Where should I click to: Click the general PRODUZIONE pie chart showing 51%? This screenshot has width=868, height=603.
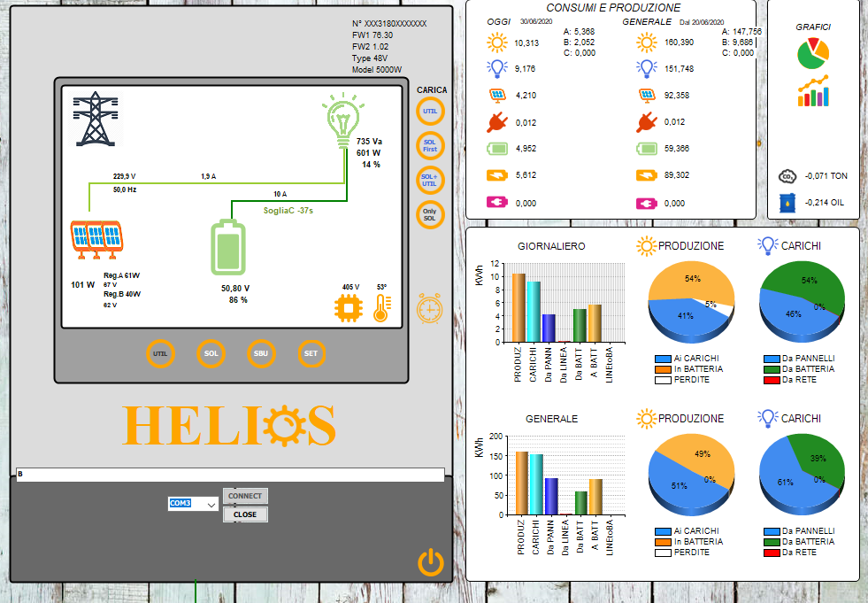[691, 475]
